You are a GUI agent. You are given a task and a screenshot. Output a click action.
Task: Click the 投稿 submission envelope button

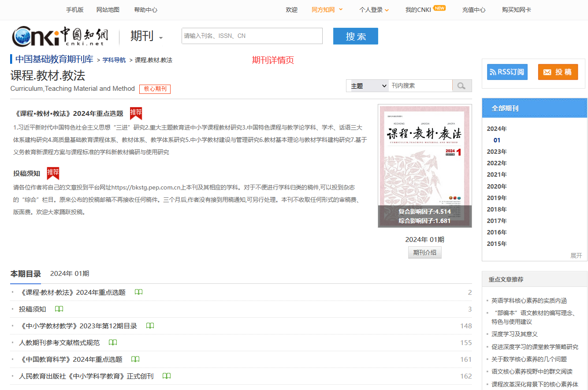[x=558, y=72]
